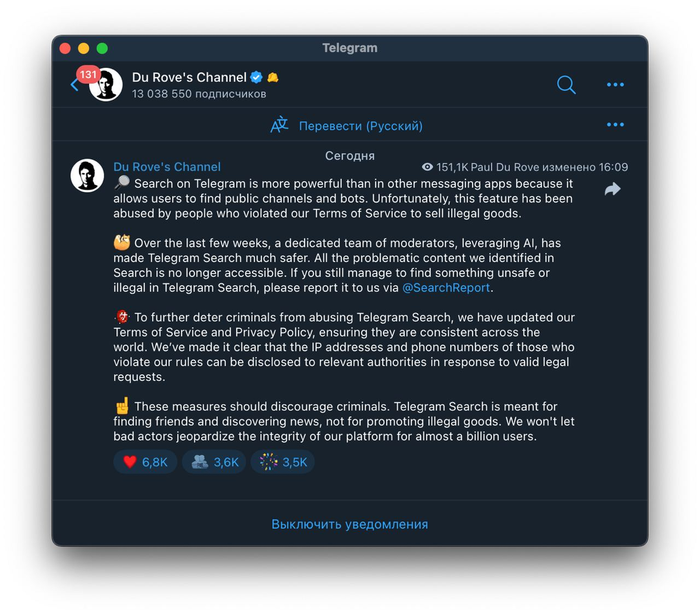This screenshot has width=700, height=615.
Task: Open Du Rove's Channel sender name
Action: [167, 167]
